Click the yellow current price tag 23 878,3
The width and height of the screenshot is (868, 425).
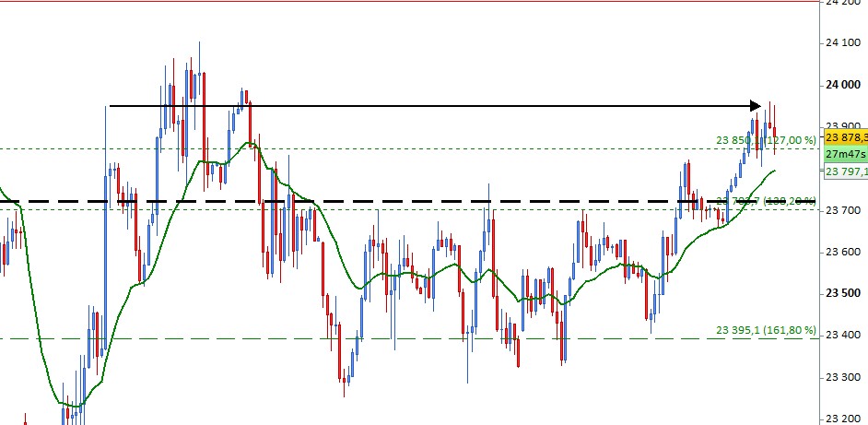click(x=847, y=136)
